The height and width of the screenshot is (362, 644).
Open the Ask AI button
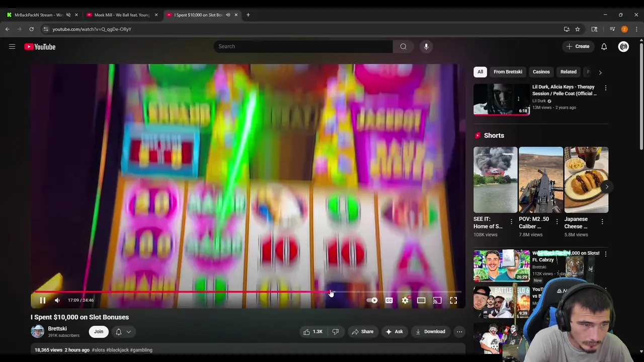click(x=394, y=331)
